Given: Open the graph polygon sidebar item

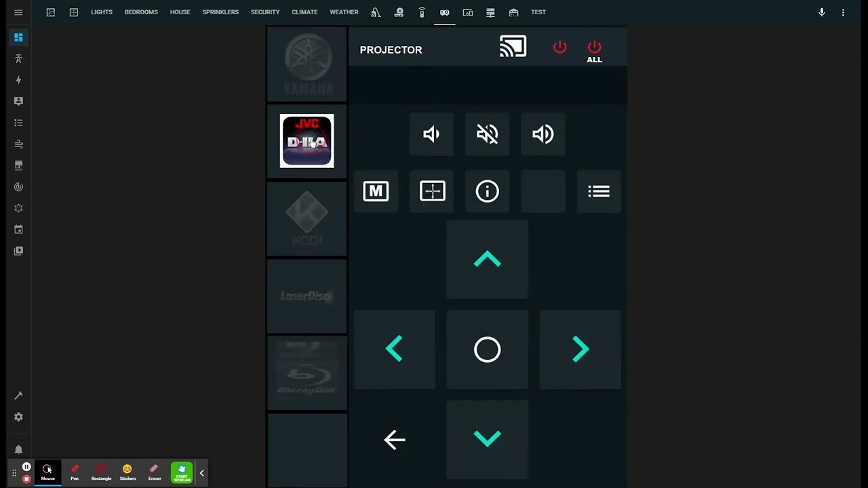Looking at the screenshot, I should point(18,208).
